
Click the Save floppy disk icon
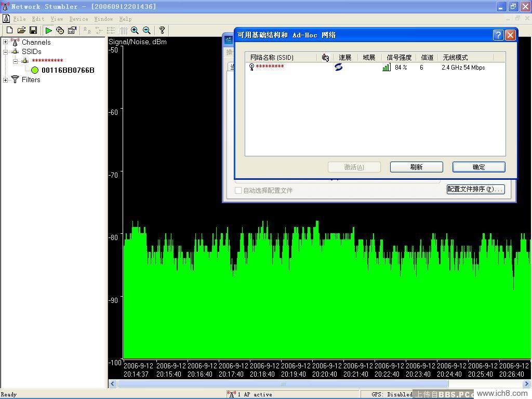point(33,31)
